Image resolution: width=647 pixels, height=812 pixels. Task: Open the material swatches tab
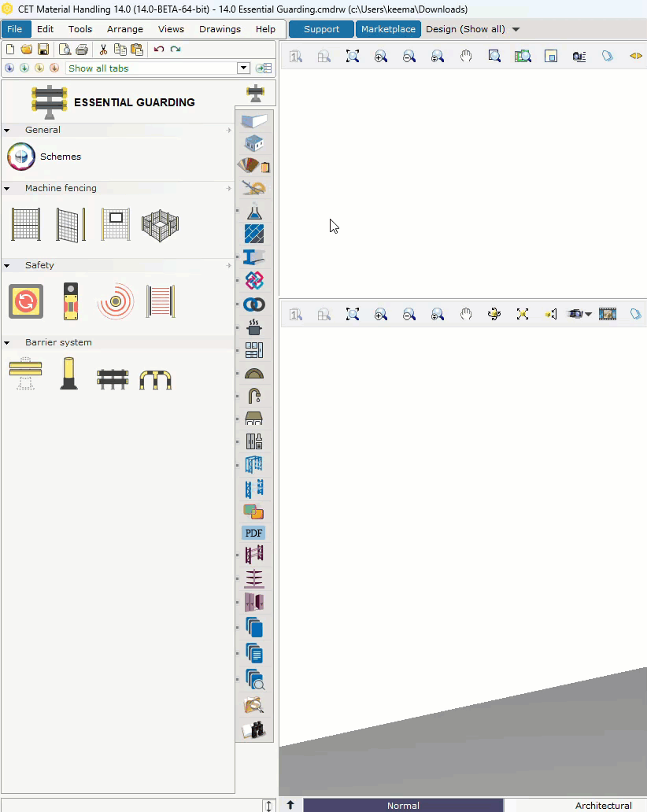click(x=253, y=166)
